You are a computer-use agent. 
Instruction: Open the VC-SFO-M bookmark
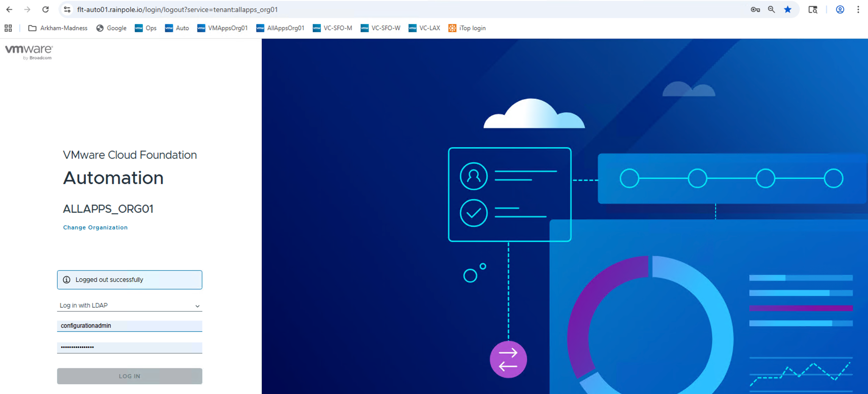(332, 28)
